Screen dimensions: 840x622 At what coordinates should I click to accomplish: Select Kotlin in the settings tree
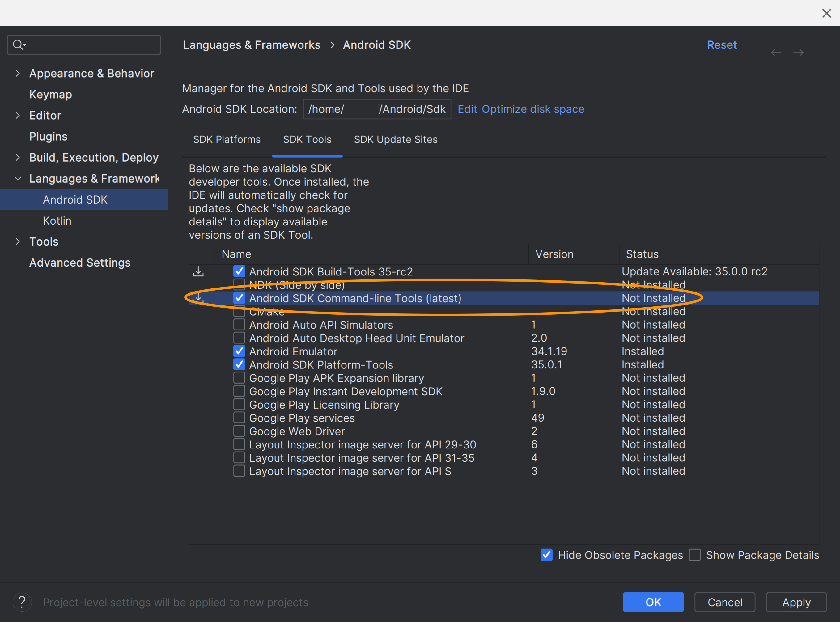pos(57,221)
